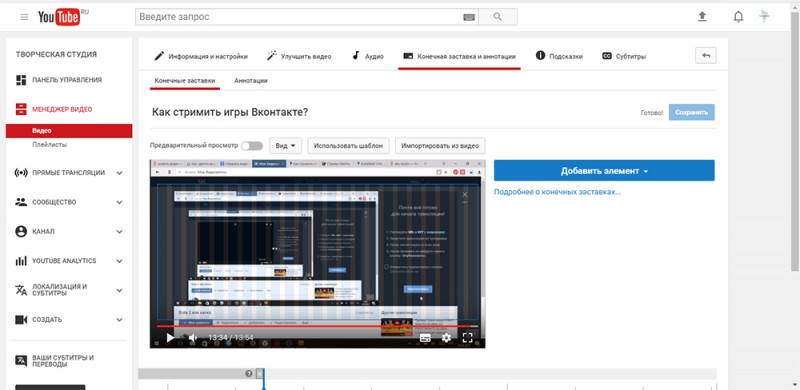Click the back arrow button
Image resolution: width=800 pixels, height=390 pixels.
(x=706, y=56)
